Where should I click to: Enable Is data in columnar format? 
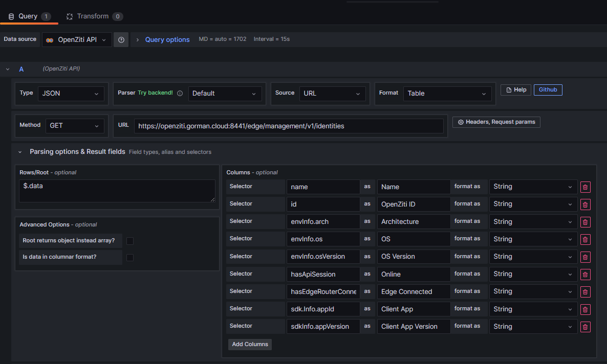130,257
